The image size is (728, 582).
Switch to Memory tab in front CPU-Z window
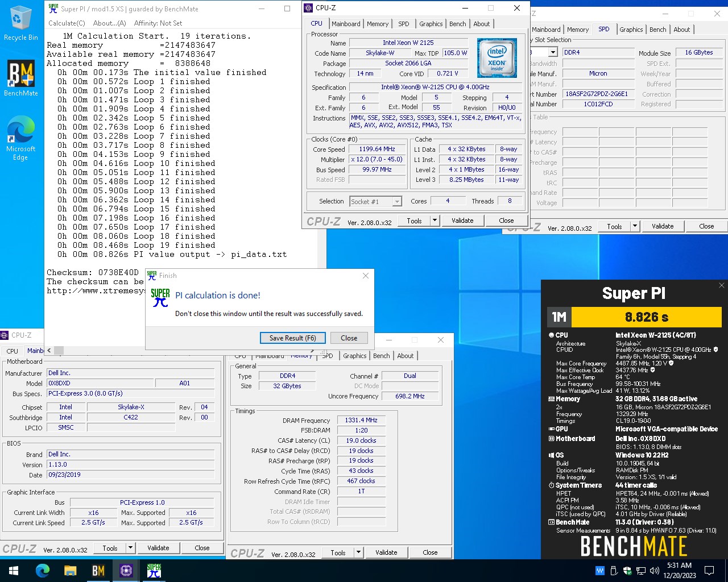[378, 24]
